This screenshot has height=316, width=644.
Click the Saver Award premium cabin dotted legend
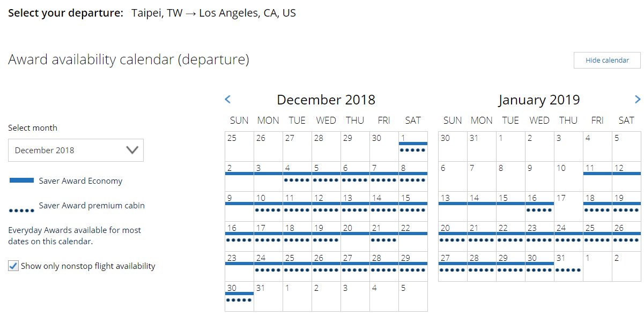coord(21,211)
